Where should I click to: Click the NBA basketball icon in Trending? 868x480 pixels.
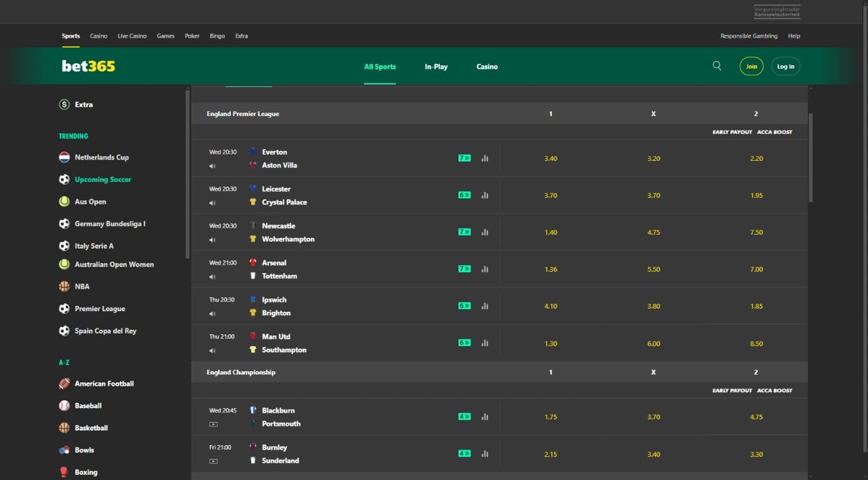pos(64,286)
